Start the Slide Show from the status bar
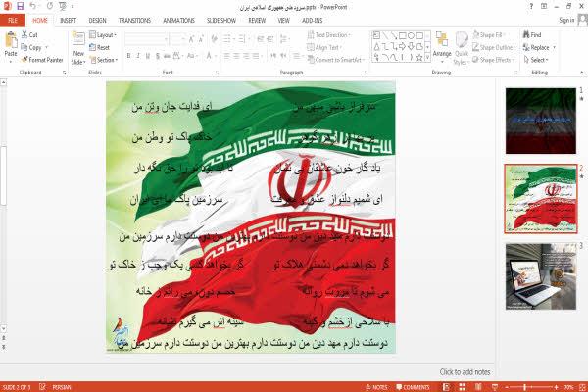The width and height of the screenshot is (588, 392). pyautogui.click(x=495, y=387)
